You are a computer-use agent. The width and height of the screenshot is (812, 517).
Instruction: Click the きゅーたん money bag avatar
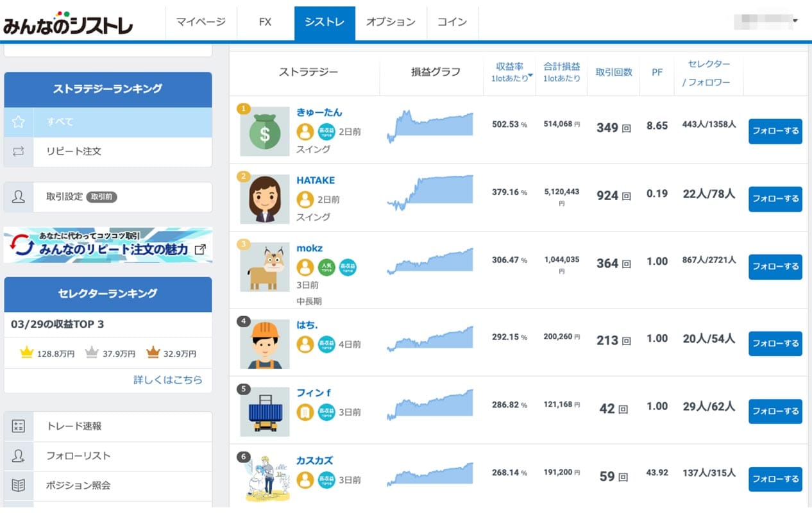(x=264, y=131)
